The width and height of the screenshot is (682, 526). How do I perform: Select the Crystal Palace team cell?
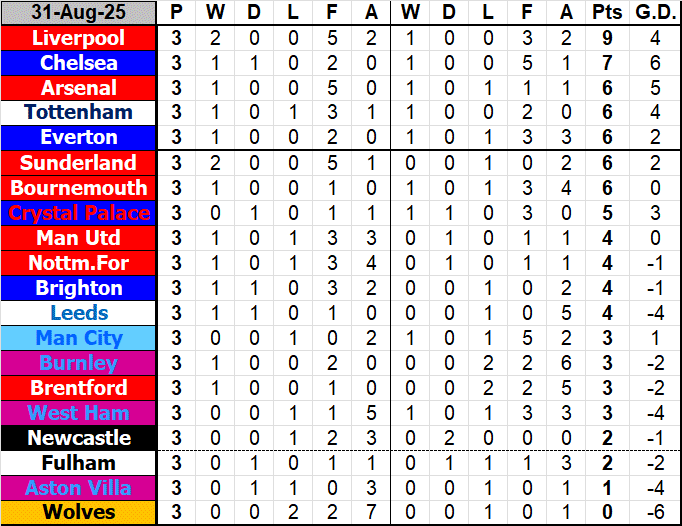(78, 213)
